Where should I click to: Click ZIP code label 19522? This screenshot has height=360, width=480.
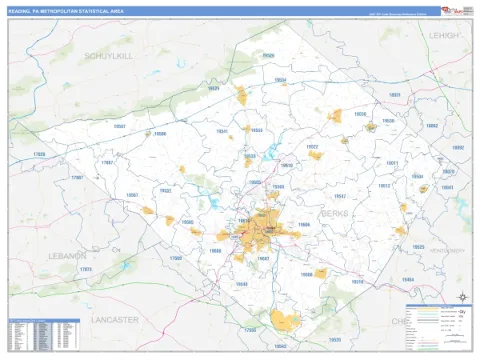click(312, 147)
